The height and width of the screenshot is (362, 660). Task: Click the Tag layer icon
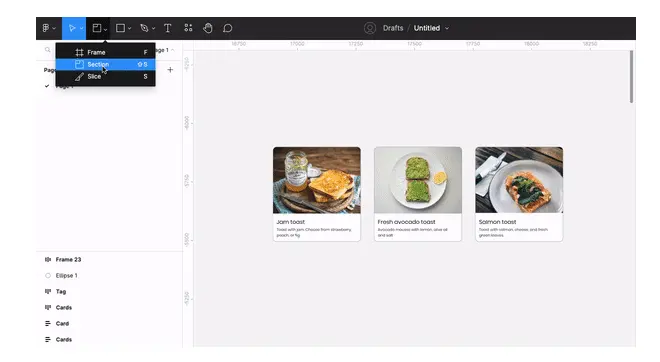click(x=48, y=291)
